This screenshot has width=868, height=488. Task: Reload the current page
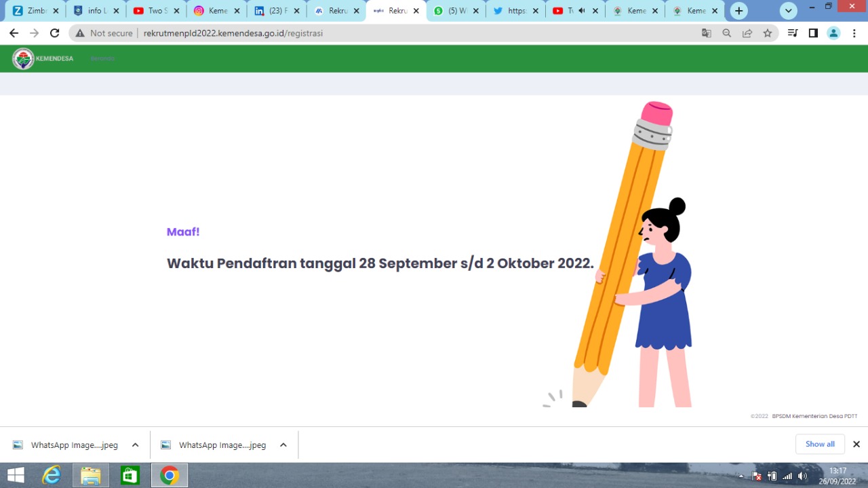[x=55, y=33]
